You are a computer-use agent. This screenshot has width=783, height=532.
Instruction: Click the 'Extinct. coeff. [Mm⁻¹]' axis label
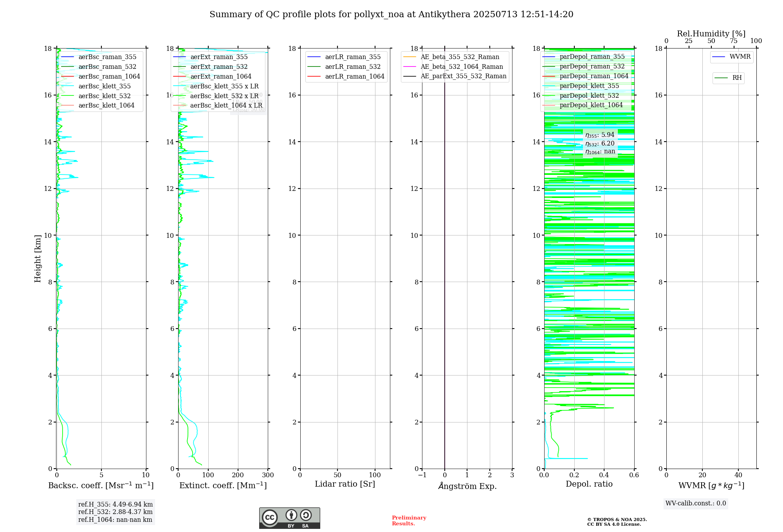click(223, 485)
